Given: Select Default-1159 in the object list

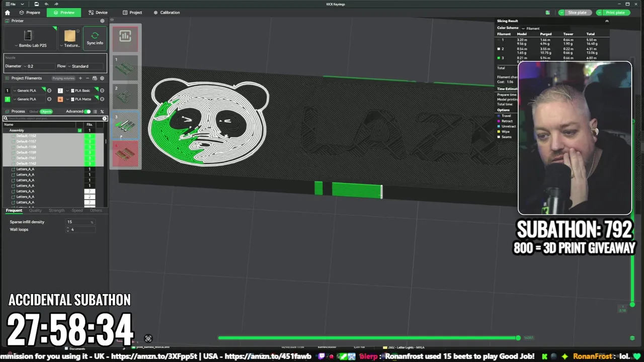Looking at the screenshot, I should point(26,152).
